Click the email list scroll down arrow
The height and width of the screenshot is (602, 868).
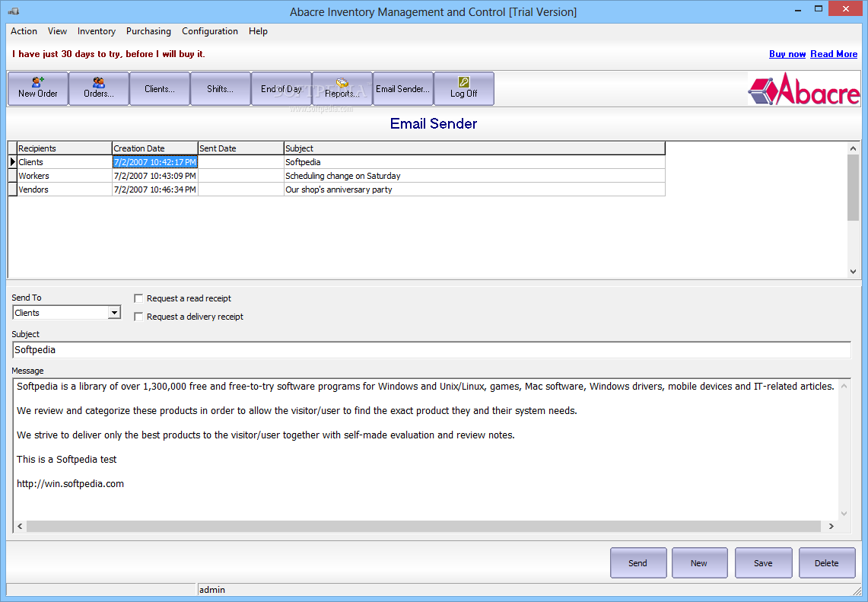[853, 272]
